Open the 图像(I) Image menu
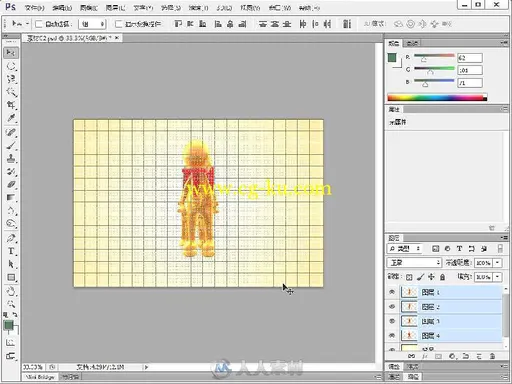This screenshot has height=384, width=512. click(89, 8)
